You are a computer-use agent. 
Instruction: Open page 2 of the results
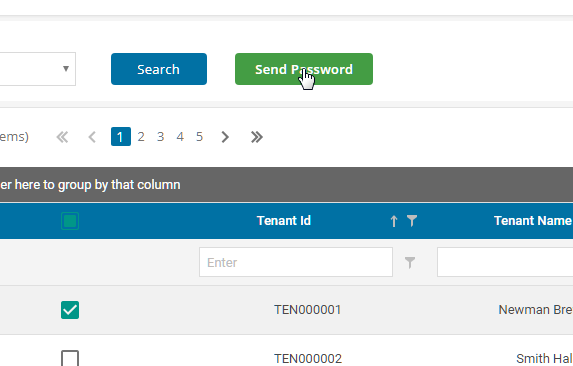coord(141,137)
